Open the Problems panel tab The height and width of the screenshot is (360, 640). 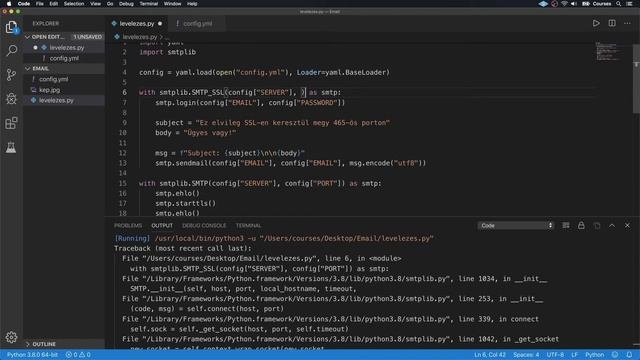click(x=128, y=225)
